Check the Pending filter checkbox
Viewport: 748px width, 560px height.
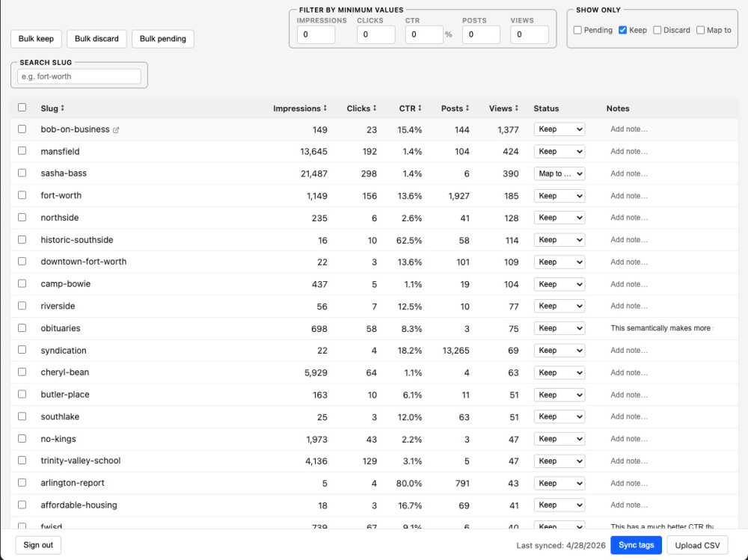(577, 30)
